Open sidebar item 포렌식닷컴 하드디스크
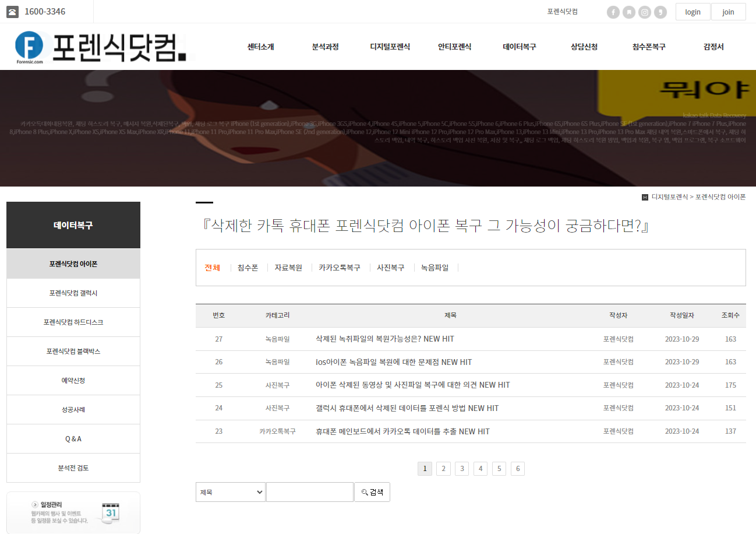 point(73,322)
